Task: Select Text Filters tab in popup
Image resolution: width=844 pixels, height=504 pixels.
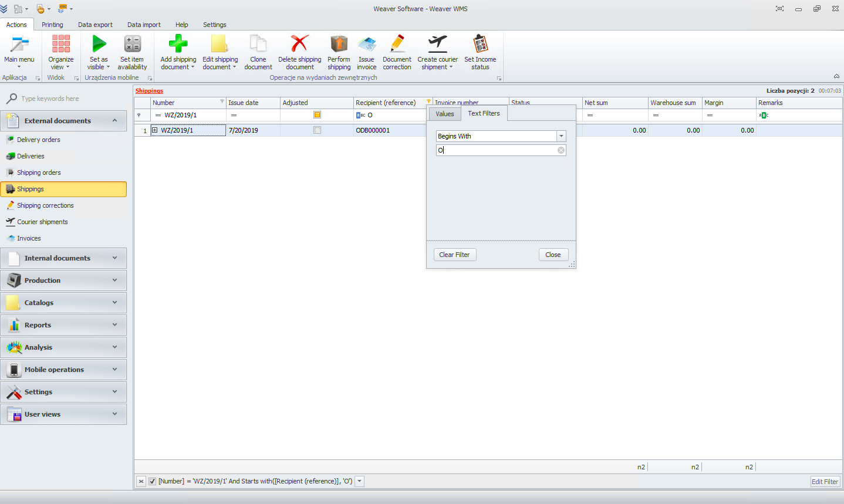Action: pyautogui.click(x=484, y=113)
